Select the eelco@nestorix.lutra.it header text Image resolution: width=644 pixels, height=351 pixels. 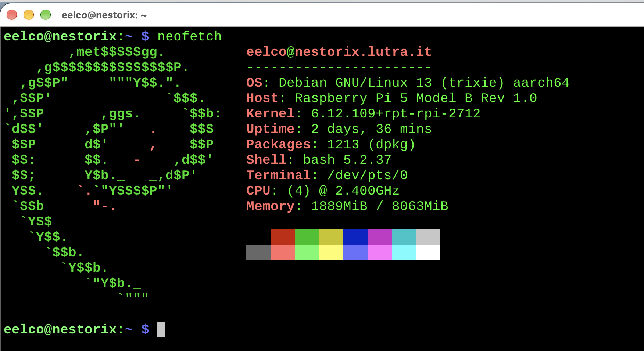point(339,52)
